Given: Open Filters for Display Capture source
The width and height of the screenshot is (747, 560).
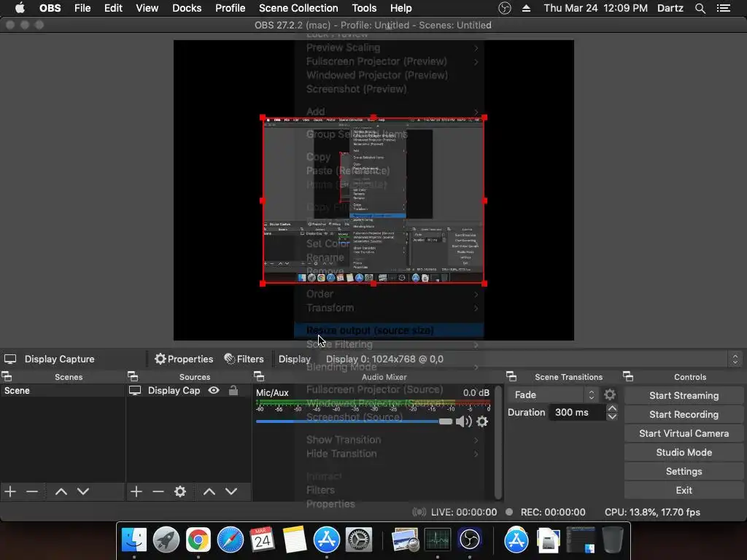Looking at the screenshot, I should [244, 359].
